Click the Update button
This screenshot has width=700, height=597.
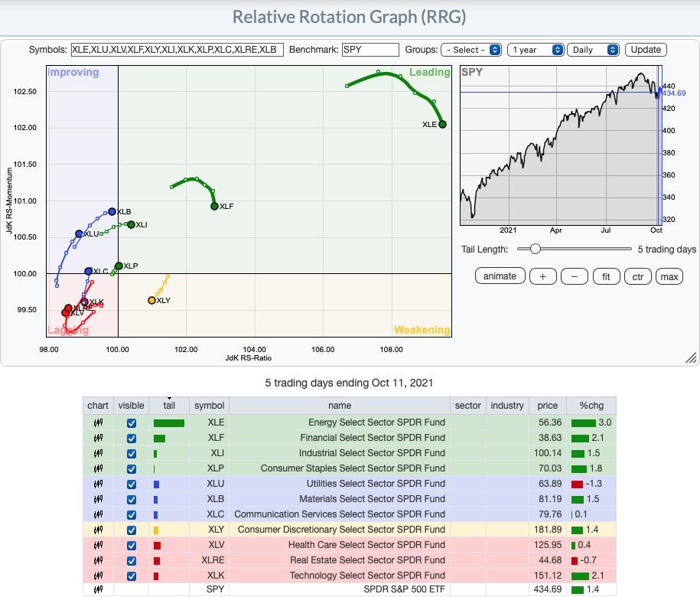pyautogui.click(x=646, y=50)
